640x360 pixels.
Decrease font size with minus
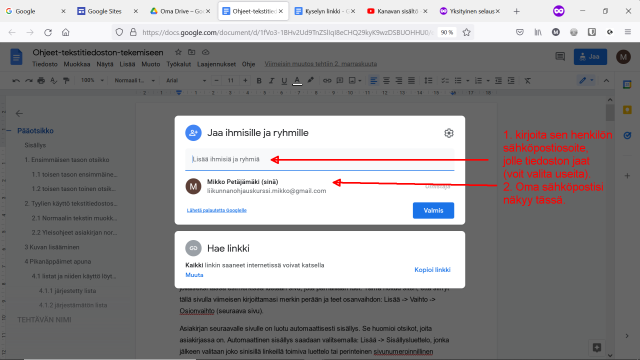pos(217,81)
